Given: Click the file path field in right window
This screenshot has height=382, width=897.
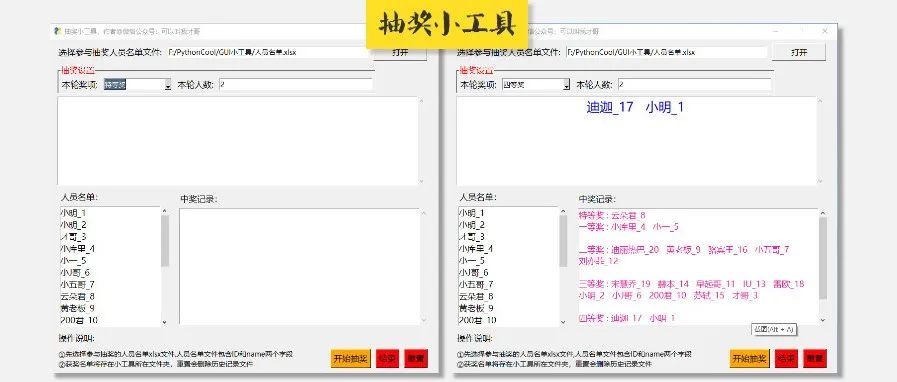Looking at the screenshot, I should click(x=666, y=52).
